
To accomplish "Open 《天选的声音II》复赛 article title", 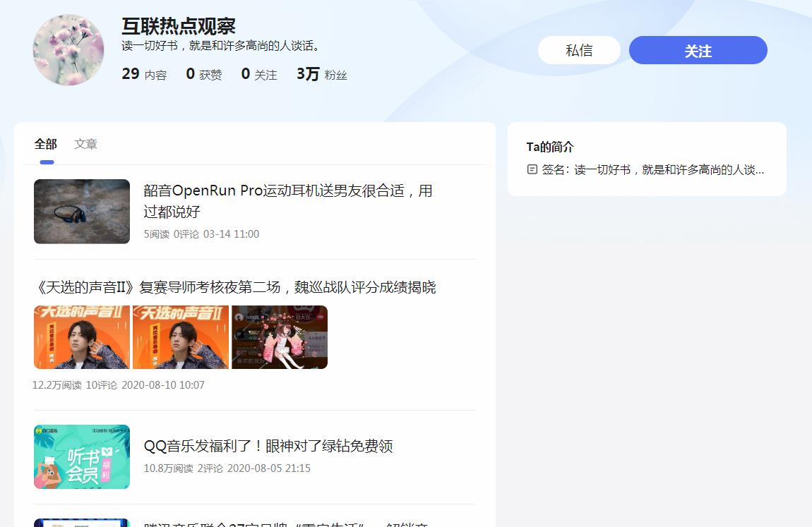I will tap(236, 287).
